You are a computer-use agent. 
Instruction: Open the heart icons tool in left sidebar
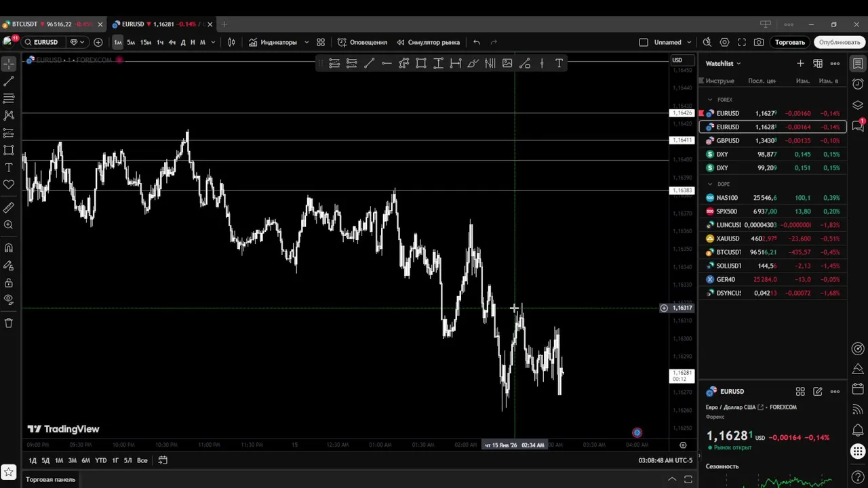tap(9, 184)
